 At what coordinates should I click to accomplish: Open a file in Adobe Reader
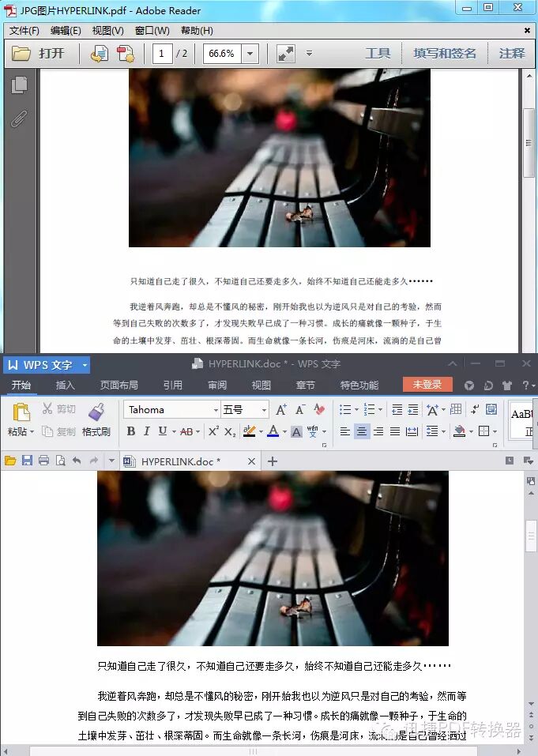[38, 53]
